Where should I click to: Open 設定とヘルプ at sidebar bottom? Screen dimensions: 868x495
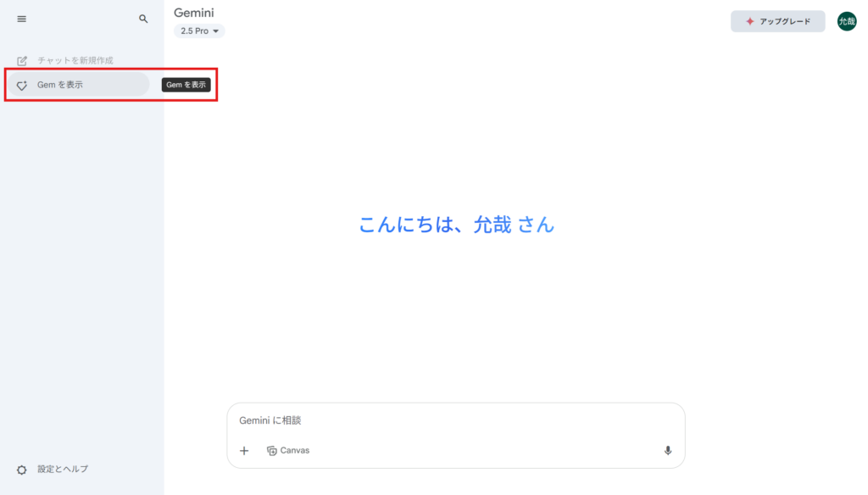[63, 469]
